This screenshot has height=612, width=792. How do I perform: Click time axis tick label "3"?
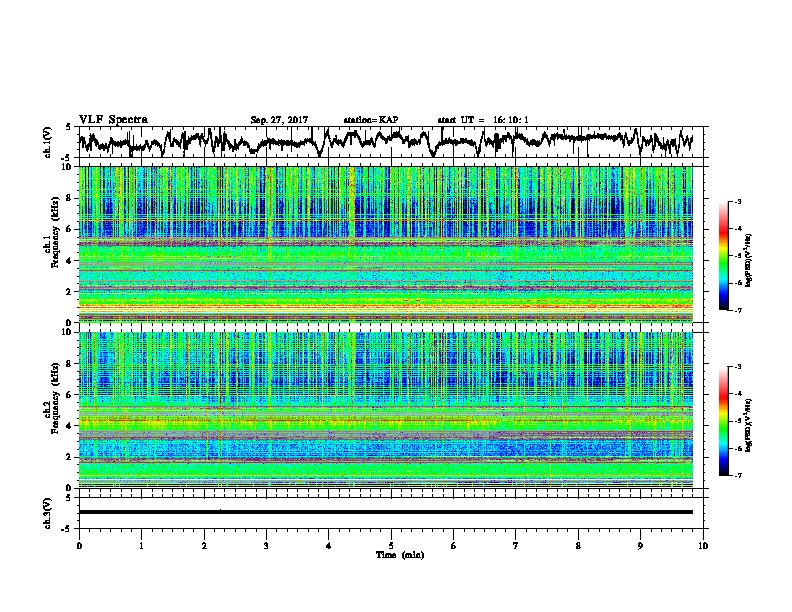(266, 546)
